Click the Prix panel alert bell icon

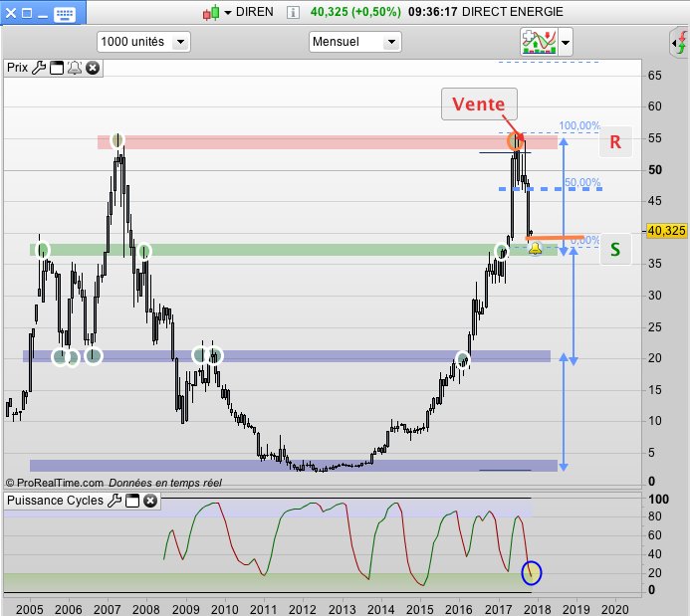click(x=75, y=68)
